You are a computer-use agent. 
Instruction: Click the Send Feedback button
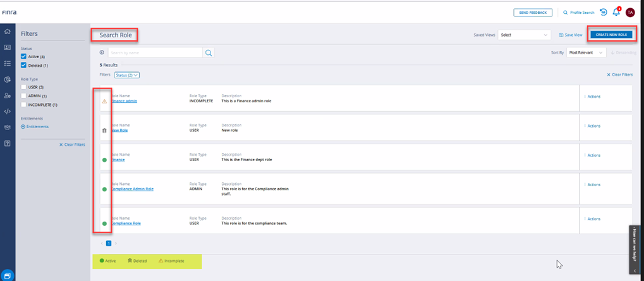(532, 12)
